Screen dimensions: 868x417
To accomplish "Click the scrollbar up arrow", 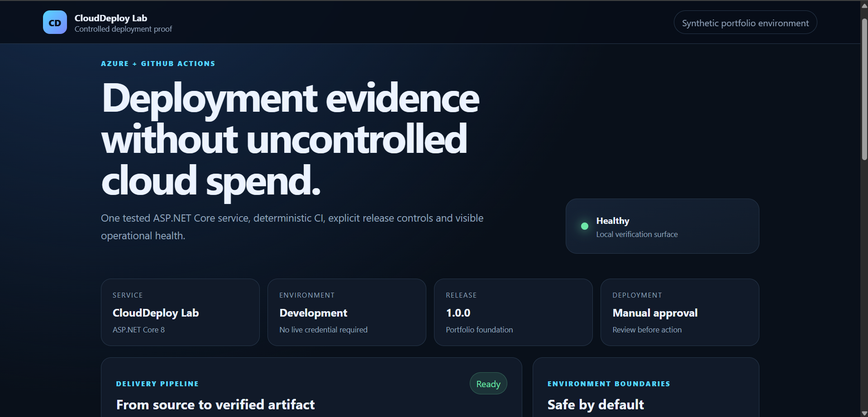I will click(x=864, y=5).
